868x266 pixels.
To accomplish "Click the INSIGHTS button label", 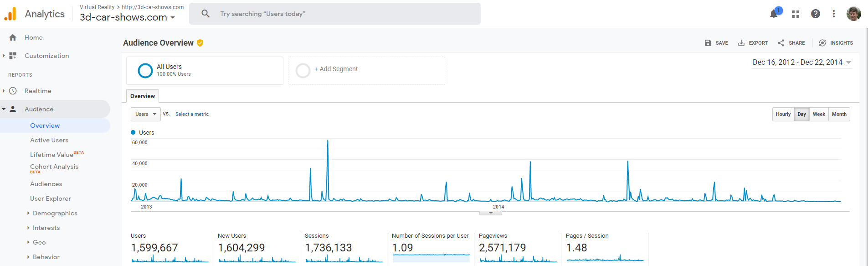I will pyautogui.click(x=842, y=43).
